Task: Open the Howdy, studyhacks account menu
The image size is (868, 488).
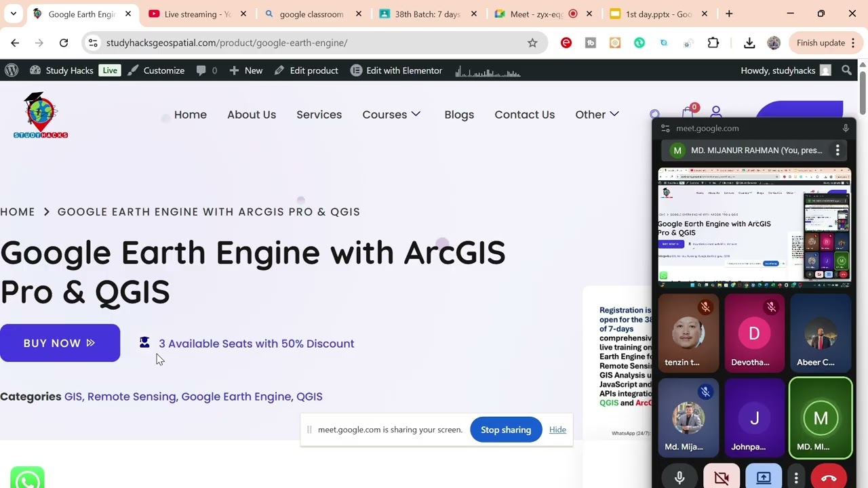Action: click(x=785, y=70)
